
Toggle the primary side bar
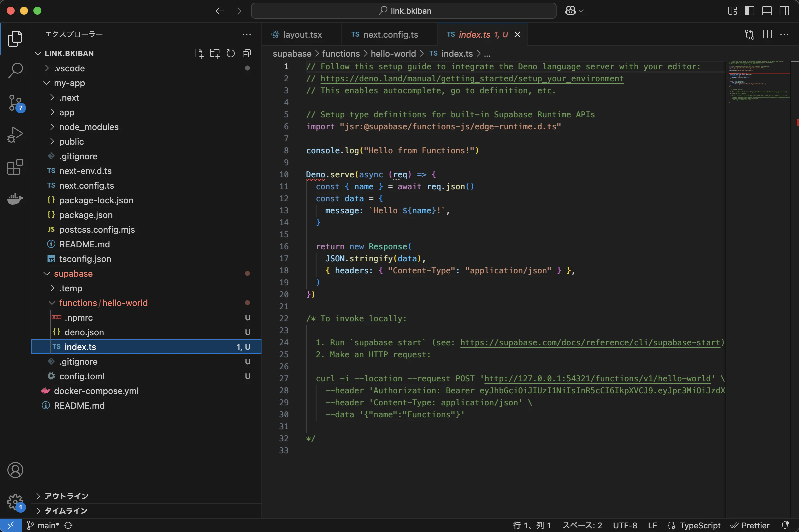coord(749,11)
